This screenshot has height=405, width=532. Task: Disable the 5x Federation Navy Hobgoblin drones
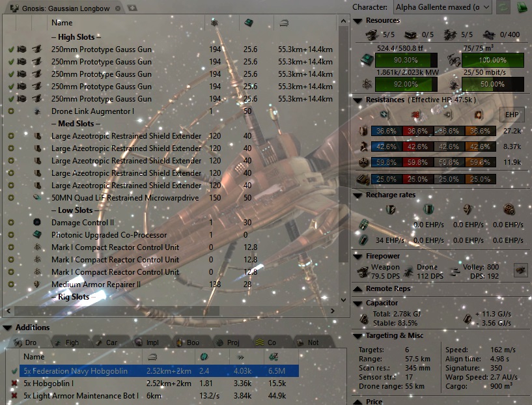pyautogui.click(x=14, y=371)
